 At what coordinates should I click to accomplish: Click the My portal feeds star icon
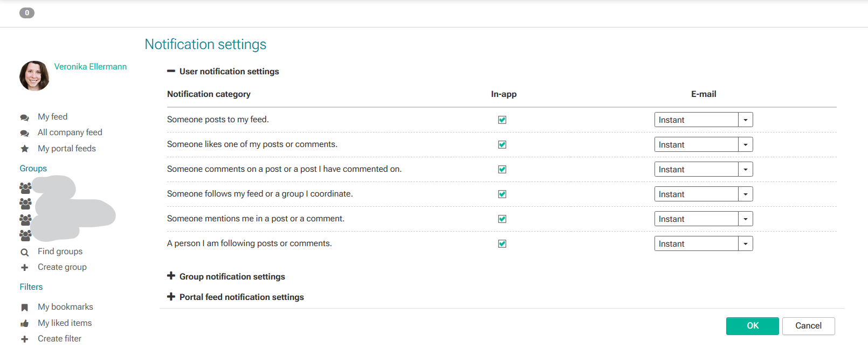(x=24, y=149)
